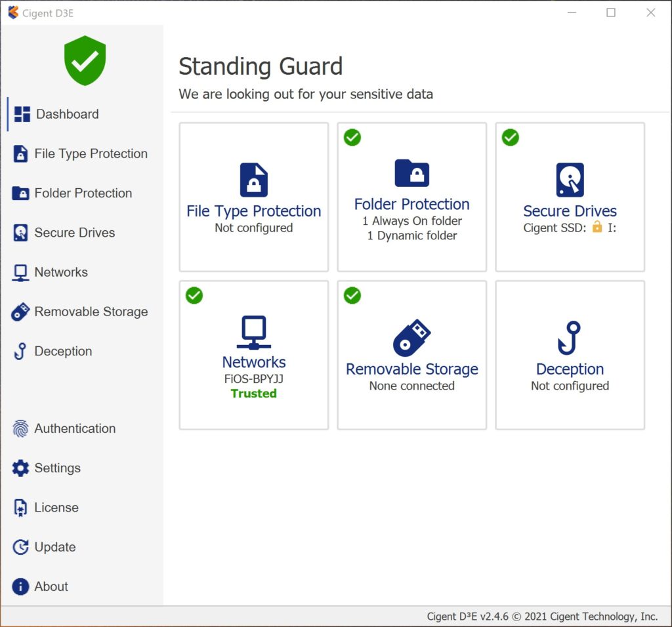Click the About info icon

[x=20, y=587]
